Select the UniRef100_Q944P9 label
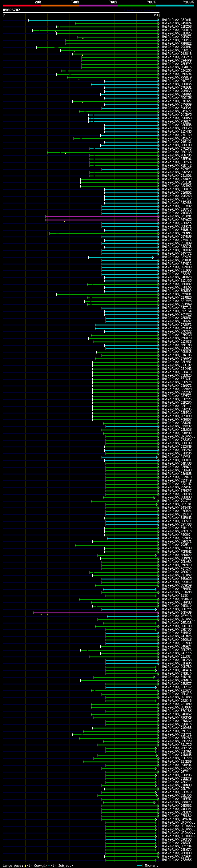The image size is (197, 868). 176,60
